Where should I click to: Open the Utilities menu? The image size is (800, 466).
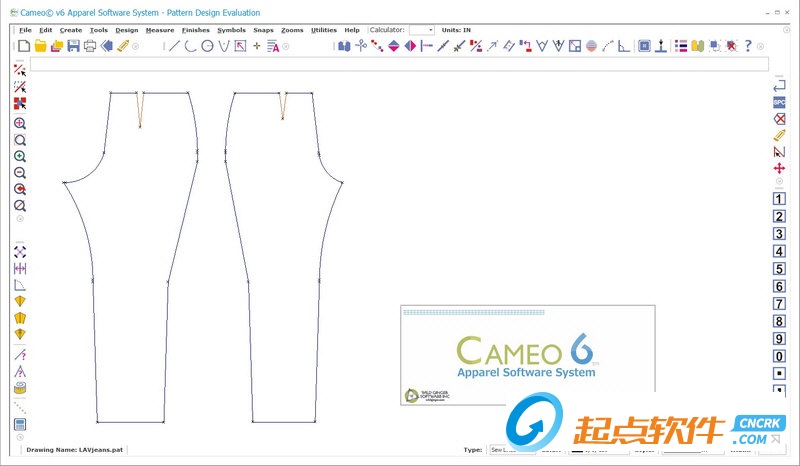tap(324, 30)
